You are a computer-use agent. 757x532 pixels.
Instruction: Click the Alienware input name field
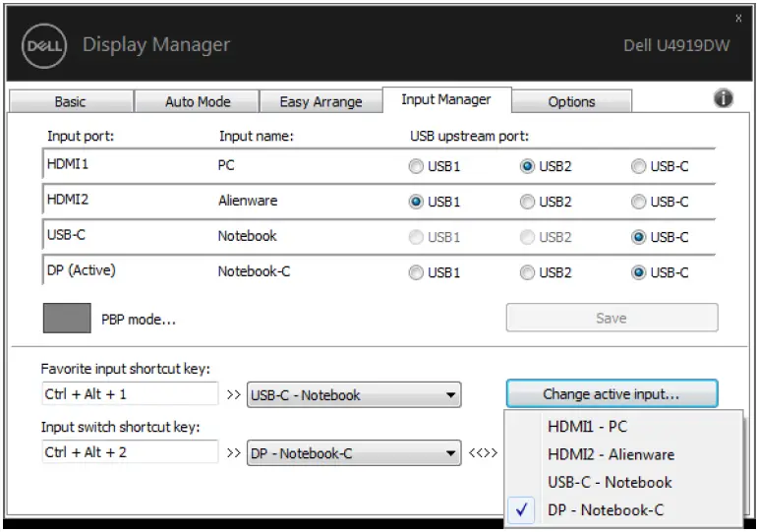click(x=248, y=201)
